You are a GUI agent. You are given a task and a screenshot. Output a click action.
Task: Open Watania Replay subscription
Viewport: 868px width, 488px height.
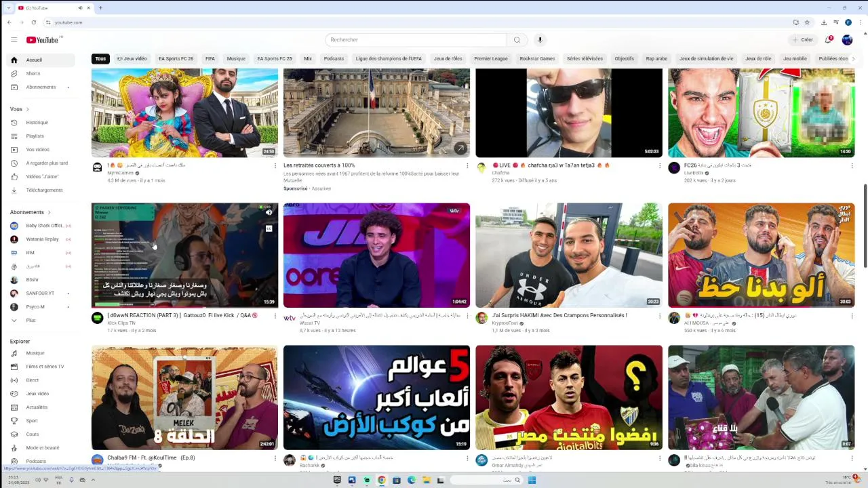(x=41, y=239)
